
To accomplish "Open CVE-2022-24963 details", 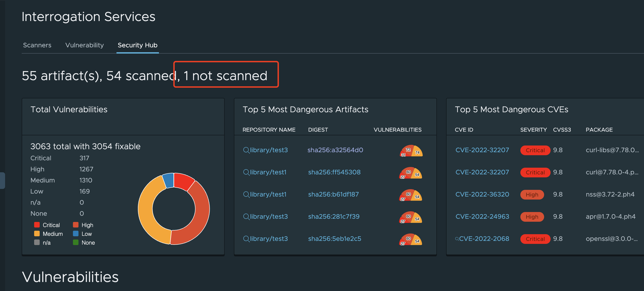I will pos(482,217).
